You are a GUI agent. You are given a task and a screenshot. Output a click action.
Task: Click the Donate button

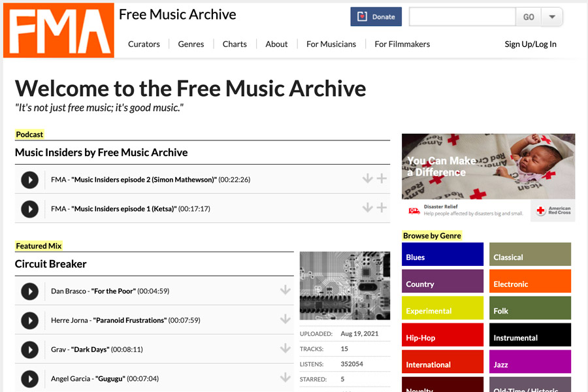(376, 17)
